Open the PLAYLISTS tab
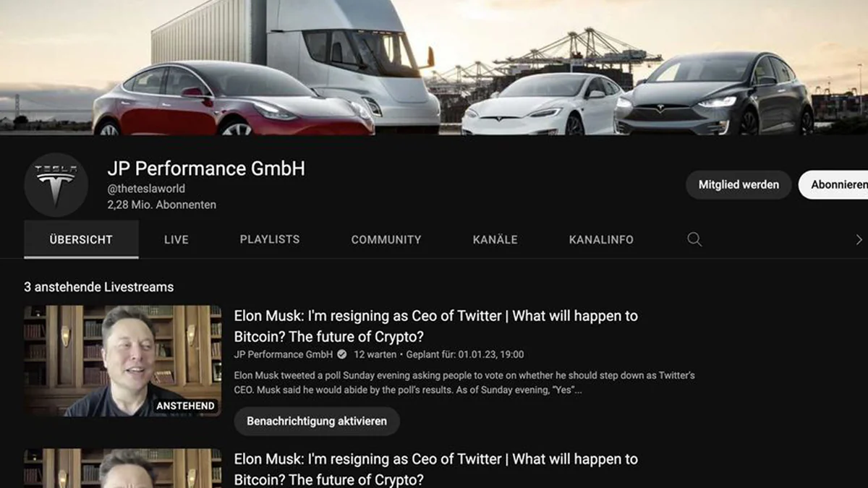The height and width of the screenshot is (488, 868). [x=270, y=239]
